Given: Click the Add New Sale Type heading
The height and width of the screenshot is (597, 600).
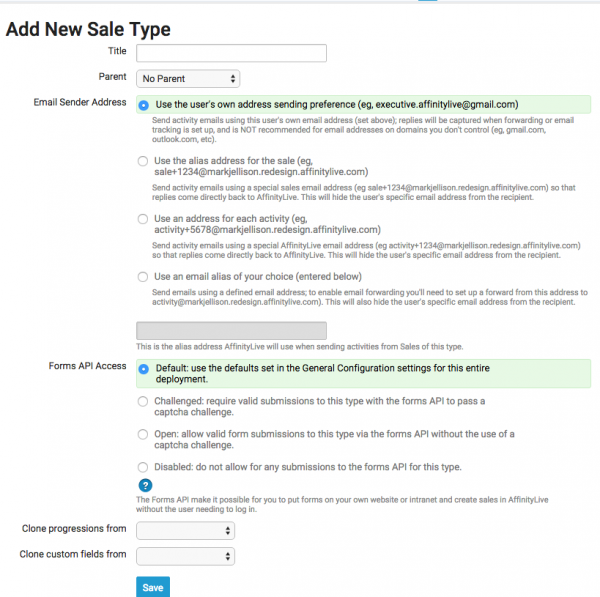Looking at the screenshot, I should [x=88, y=29].
